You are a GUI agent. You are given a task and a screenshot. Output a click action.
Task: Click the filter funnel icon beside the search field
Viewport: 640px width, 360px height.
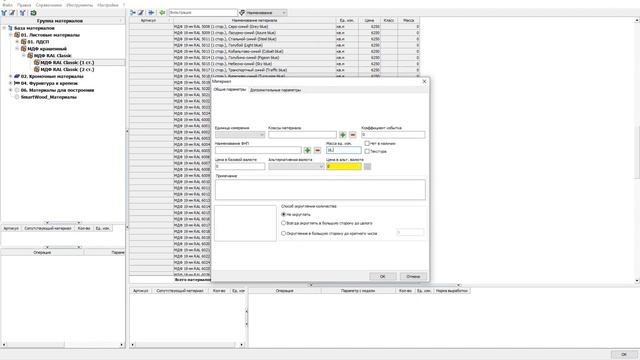pos(242,13)
